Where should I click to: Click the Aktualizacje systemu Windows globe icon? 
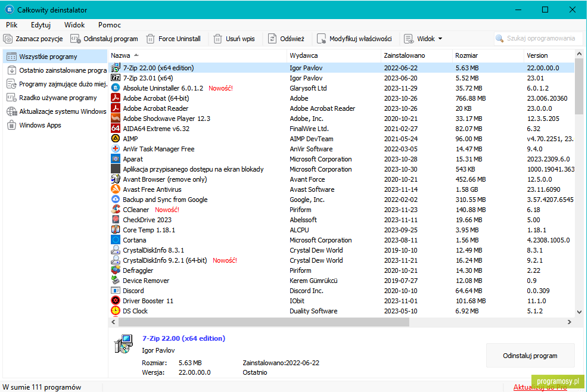point(12,111)
